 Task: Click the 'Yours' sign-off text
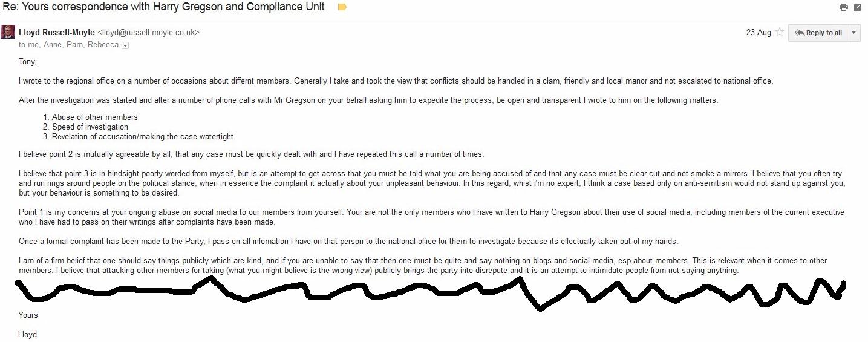[x=28, y=315]
